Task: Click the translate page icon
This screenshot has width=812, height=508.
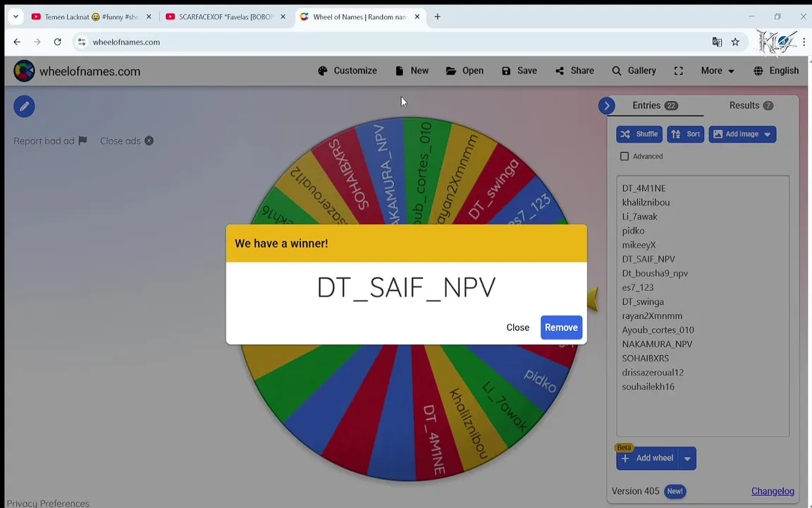Action: pyautogui.click(x=717, y=42)
